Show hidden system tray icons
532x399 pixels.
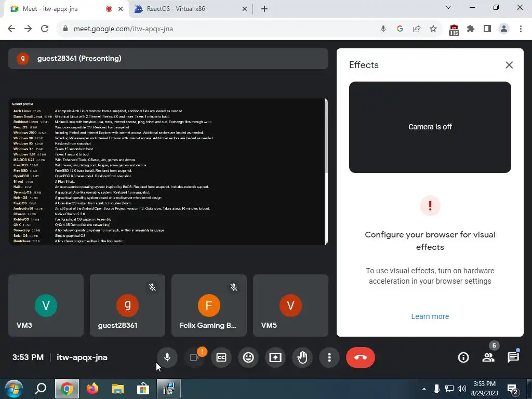[424, 389]
